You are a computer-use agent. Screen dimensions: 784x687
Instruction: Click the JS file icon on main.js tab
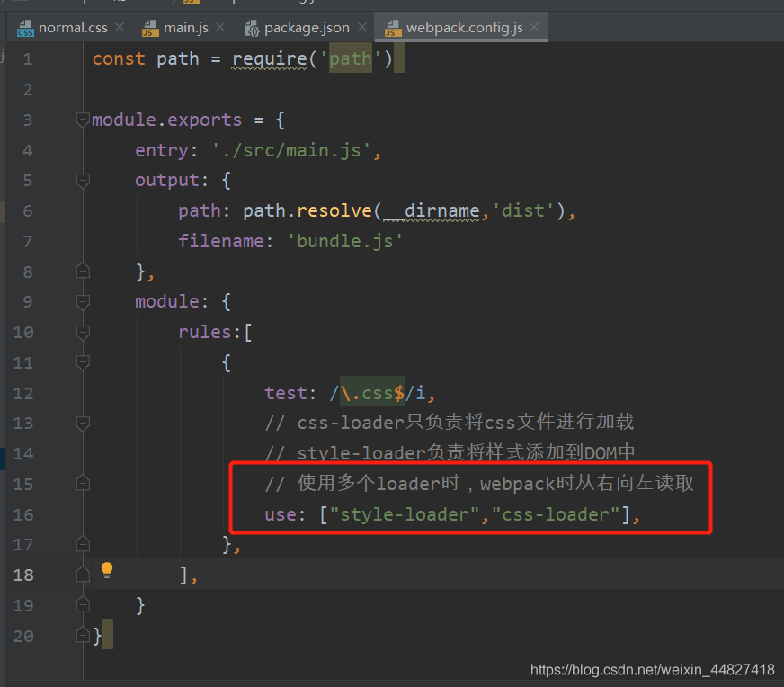[150, 29]
